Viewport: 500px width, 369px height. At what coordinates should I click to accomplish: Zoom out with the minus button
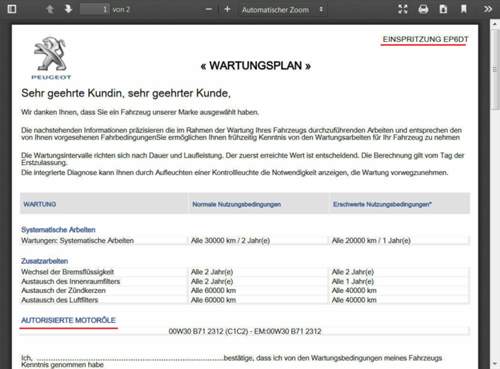(209, 9)
